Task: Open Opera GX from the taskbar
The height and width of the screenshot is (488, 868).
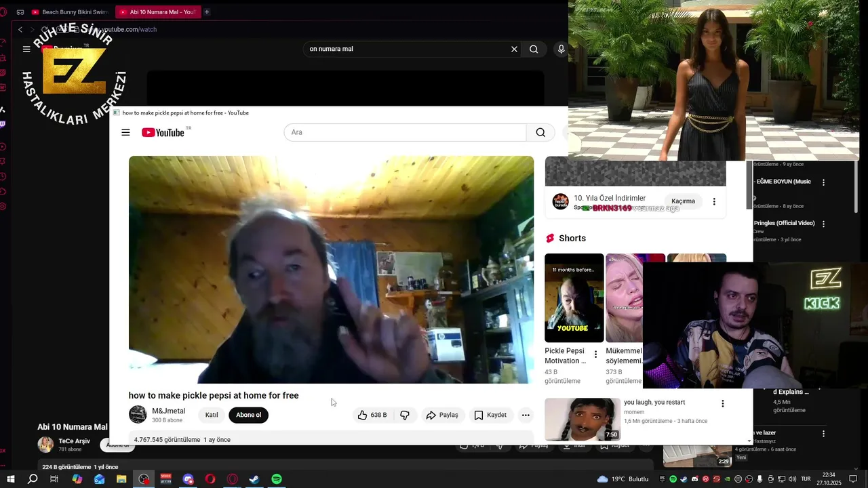Action: point(233,479)
